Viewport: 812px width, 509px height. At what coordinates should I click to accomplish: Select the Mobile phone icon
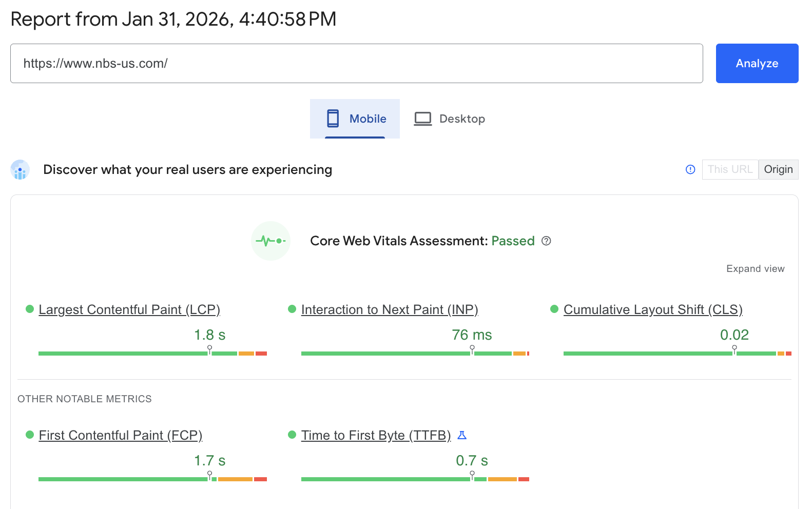click(334, 118)
